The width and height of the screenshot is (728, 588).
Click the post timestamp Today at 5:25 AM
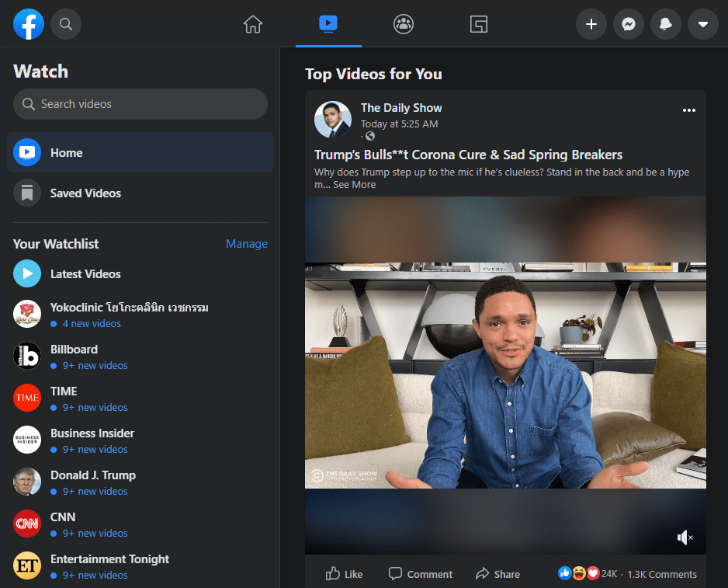click(399, 124)
